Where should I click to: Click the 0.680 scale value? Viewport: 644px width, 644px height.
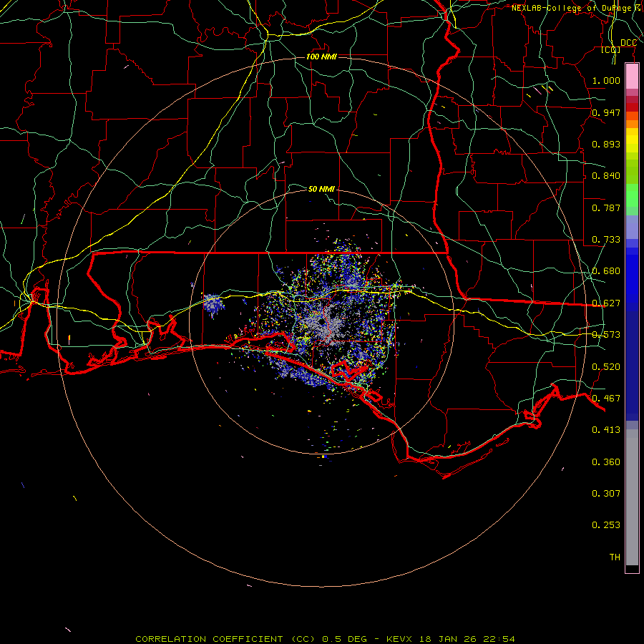point(606,271)
